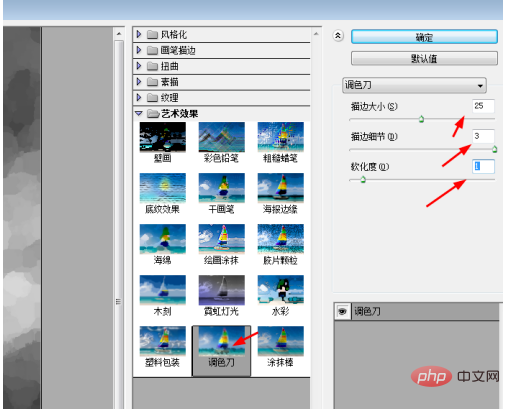
Task: Collapse the 艺术效果 filter folder
Action: [x=139, y=114]
